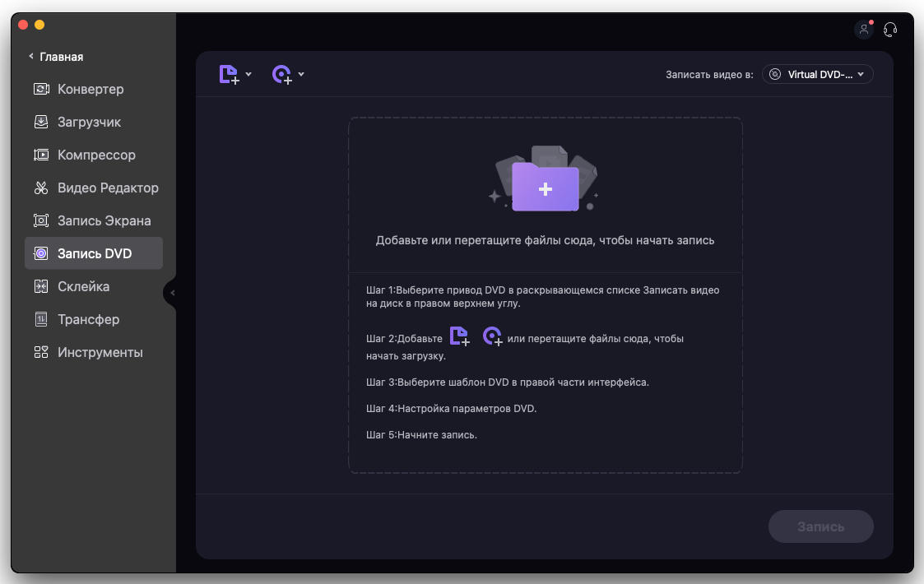Open the Трансфер section
This screenshot has width=924, height=584.
pyautogui.click(x=88, y=319)
